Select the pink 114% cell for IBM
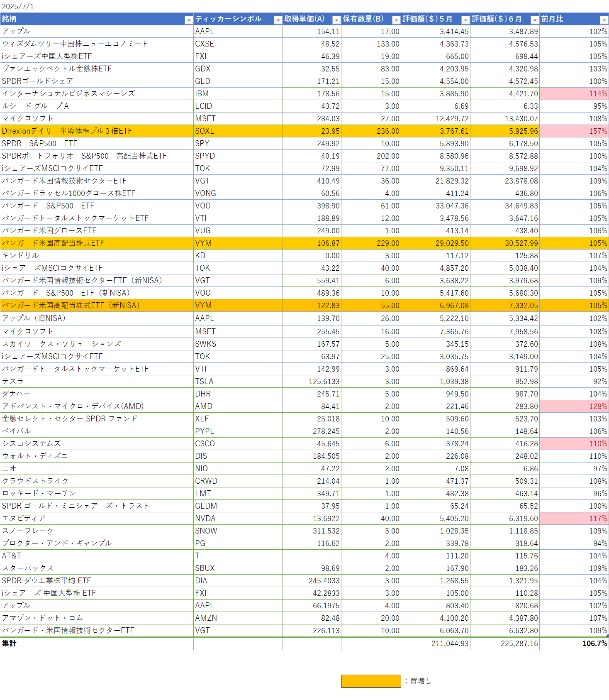This screenshot has height=700, width=609. (x=574, y=94)
